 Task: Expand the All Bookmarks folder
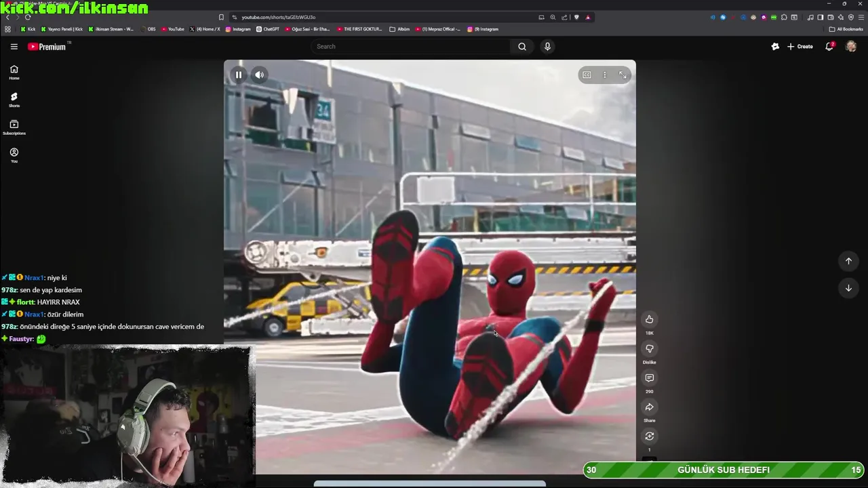pyautogui.click(x=846, y=29)
